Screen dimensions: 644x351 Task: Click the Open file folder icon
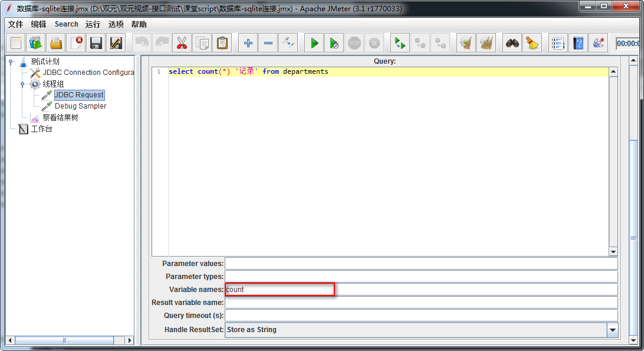tap(56, 43)
